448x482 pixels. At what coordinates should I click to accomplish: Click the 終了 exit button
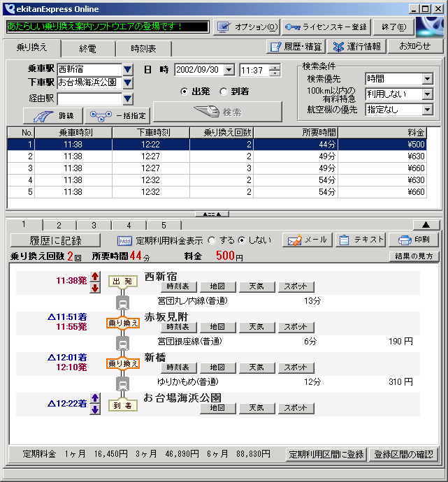click(x=394, y=27)
